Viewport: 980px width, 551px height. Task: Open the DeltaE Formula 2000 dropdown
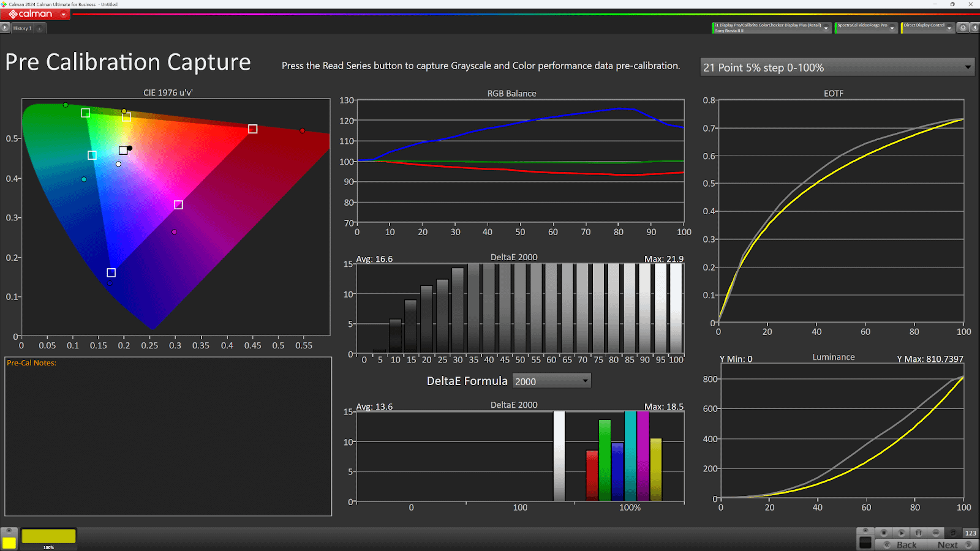[x=585, y=381]
